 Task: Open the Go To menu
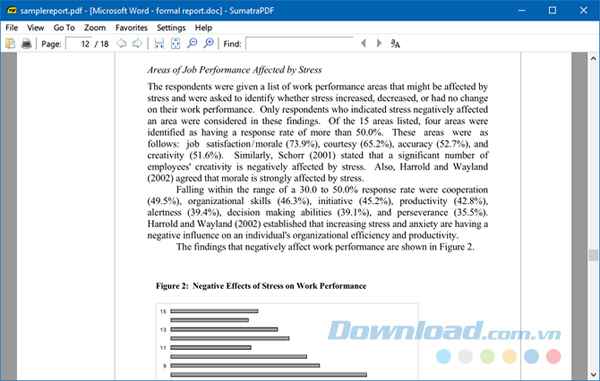(64, 28)
